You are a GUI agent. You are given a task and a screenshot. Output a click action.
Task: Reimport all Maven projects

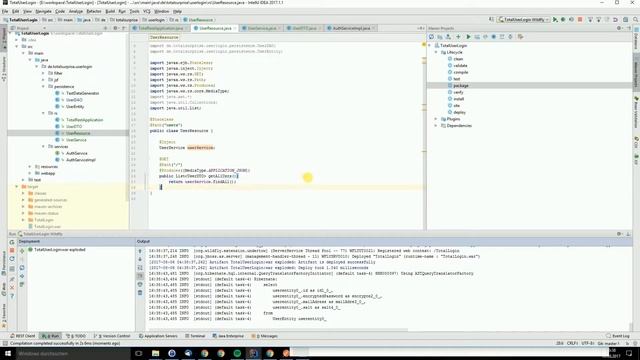tap(431, 37)
